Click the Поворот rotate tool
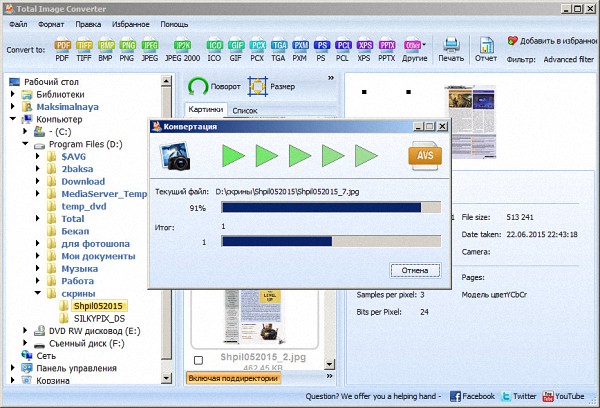The image size is (600, 408). pyautogui.click(x=214, y=87)
